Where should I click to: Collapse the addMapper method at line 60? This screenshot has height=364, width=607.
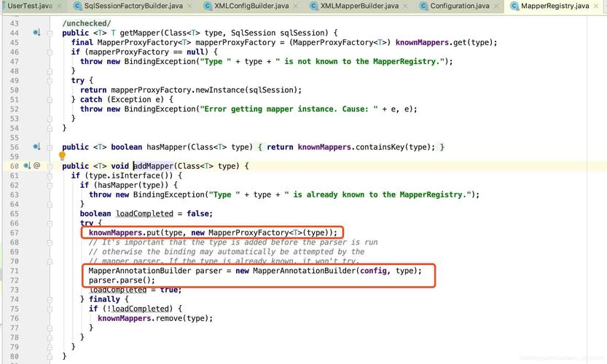pos(50,166)
